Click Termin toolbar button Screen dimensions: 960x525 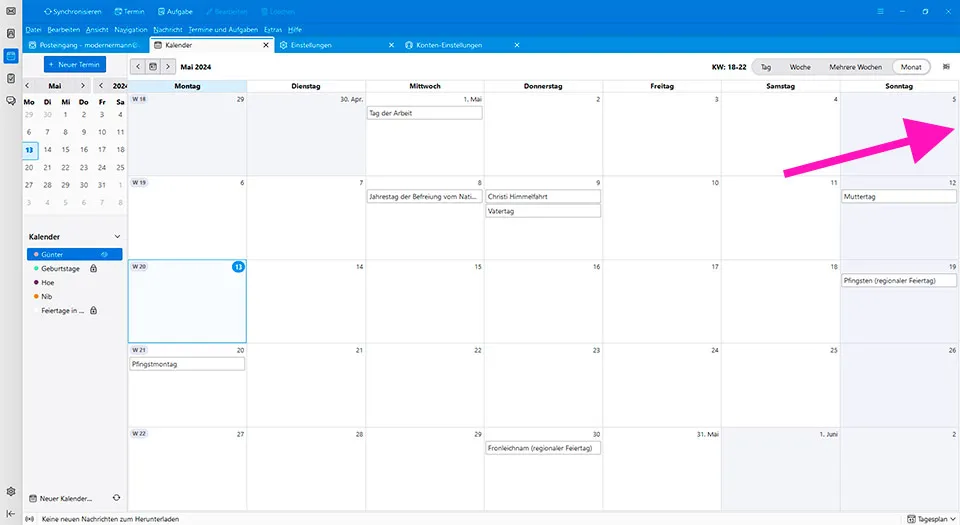pyautogui.click(x=129, y=12)
